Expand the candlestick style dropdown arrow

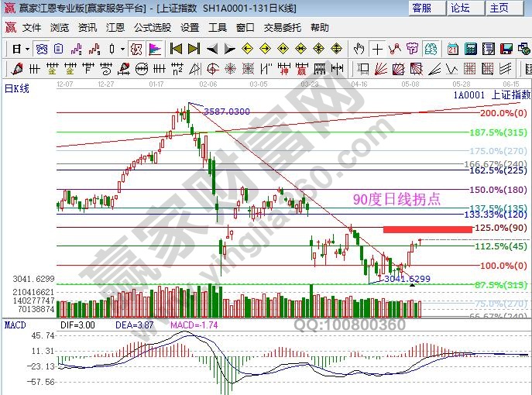click(x=122, y=48)
